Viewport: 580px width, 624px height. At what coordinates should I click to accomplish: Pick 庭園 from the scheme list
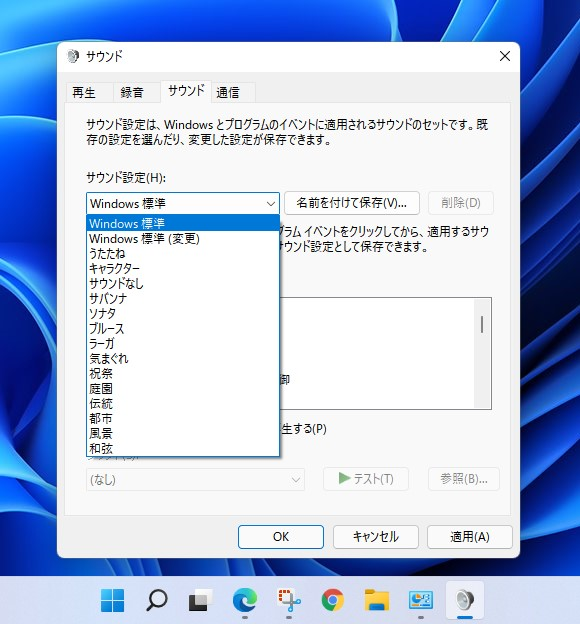183,388
